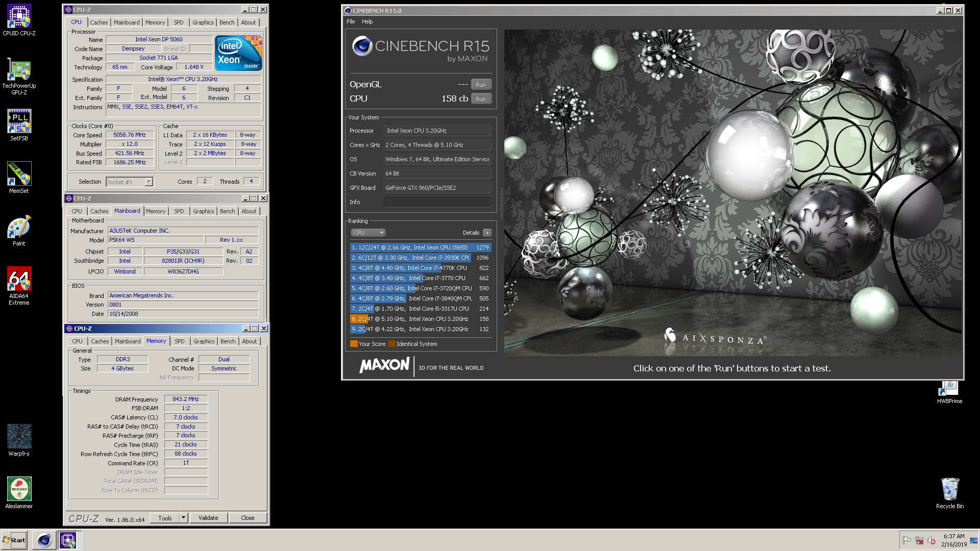Run the OpenGL benchmark
980x551 pixels.
coord(481,85)
